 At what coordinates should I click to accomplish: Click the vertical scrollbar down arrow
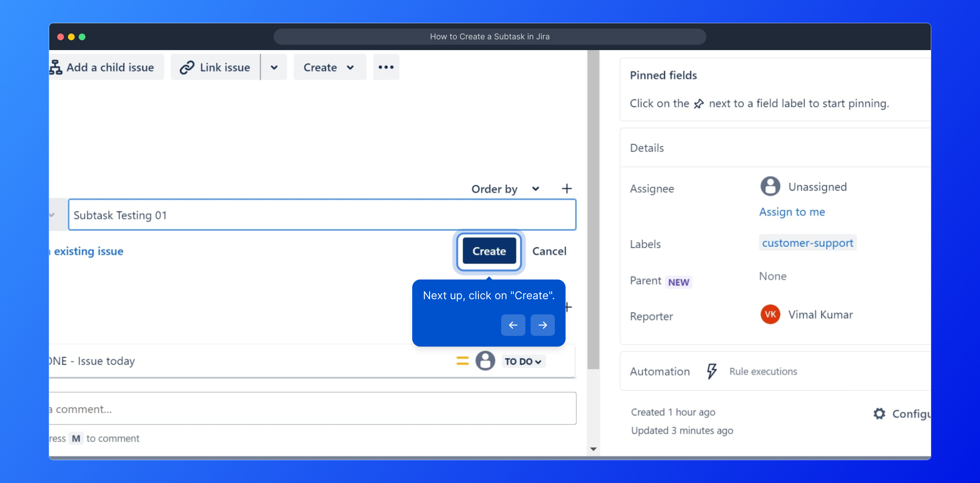click(593, 449)
